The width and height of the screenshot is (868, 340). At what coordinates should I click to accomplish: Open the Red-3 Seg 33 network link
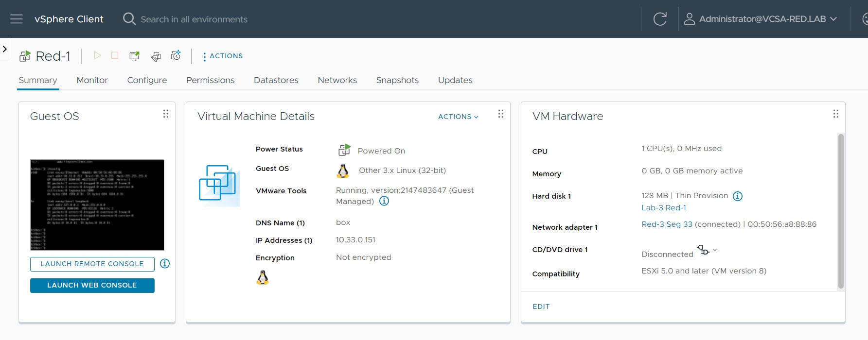666,224
